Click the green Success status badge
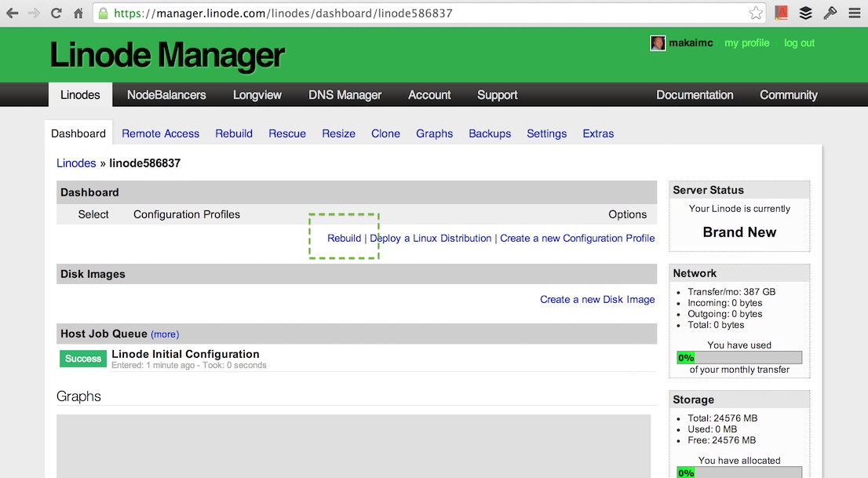The width and height of the screenshot is (868, 478). (x=83, y=359)
